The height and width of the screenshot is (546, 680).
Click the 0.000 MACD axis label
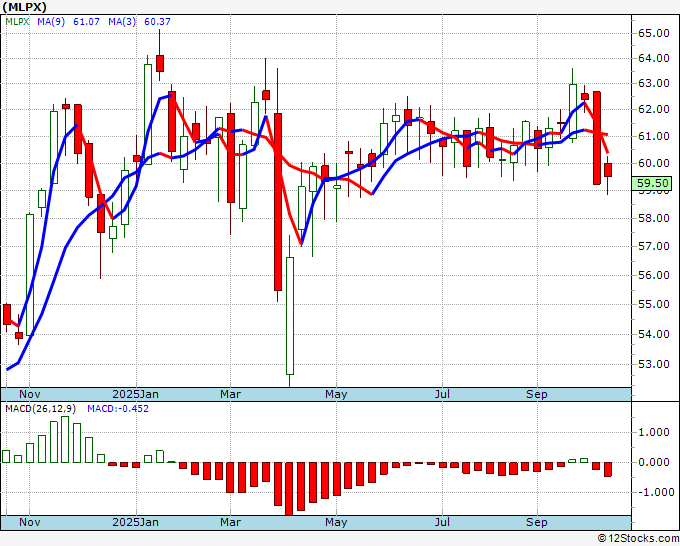pos(656,462)
